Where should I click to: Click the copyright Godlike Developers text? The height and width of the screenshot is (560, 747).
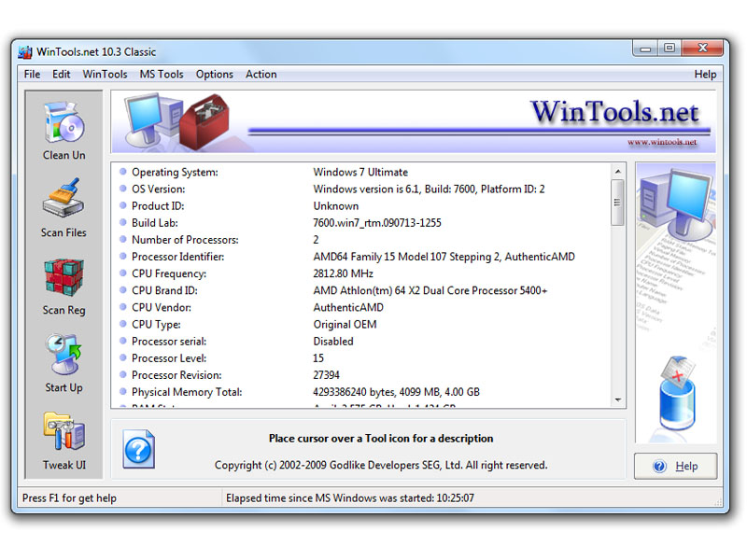tap(381, 465)
